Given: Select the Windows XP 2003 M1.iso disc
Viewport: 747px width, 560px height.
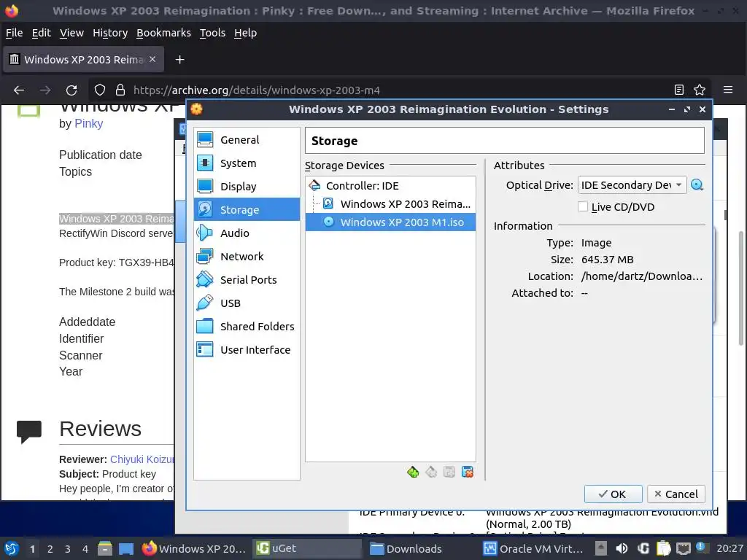Looking at the screenshot, I should tap(390, 222).
